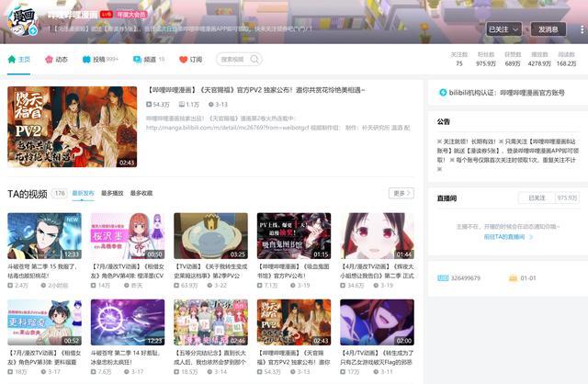588x384 pixels.
Task: Open the 五等分完结纪念 title link
Action: pos(210,357)
